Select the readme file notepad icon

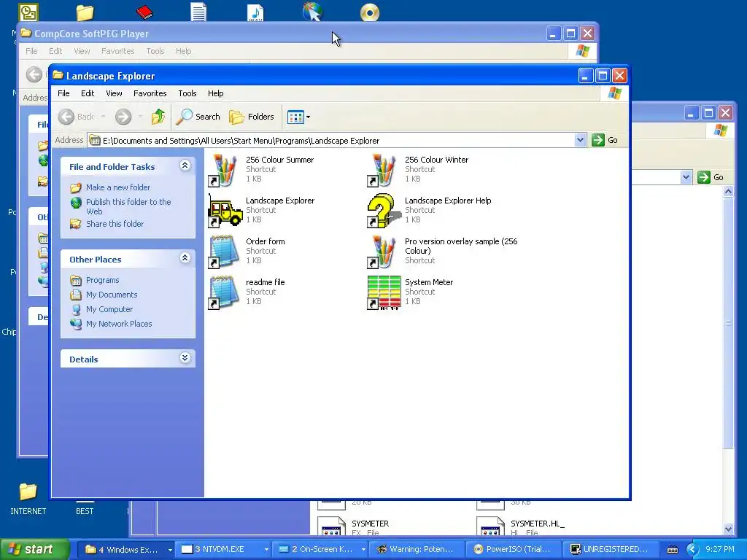click(223, 293)
